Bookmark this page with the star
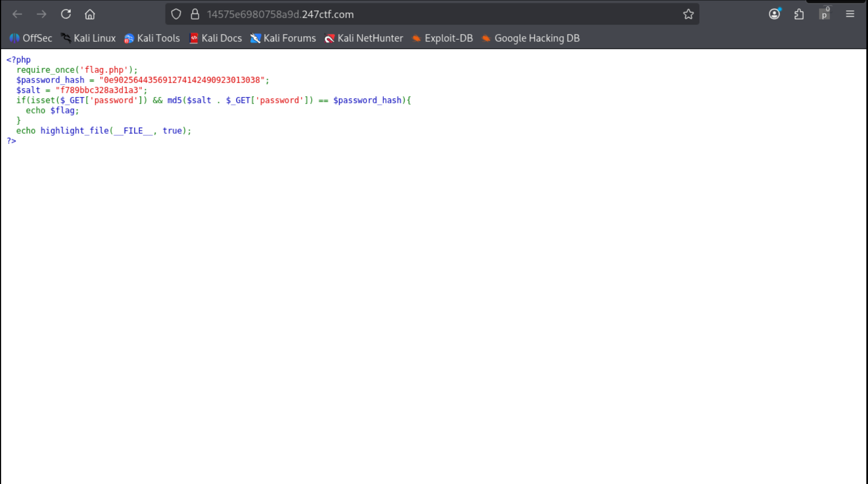The height and width of the screenshot is (484, 868). tap(688, 14)
